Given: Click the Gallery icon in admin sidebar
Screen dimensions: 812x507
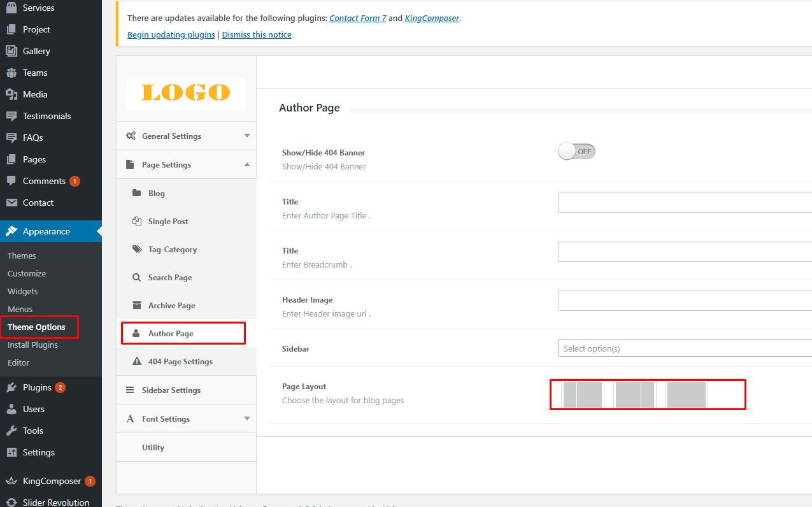Looking at the screenshot, I should (11, 51).
